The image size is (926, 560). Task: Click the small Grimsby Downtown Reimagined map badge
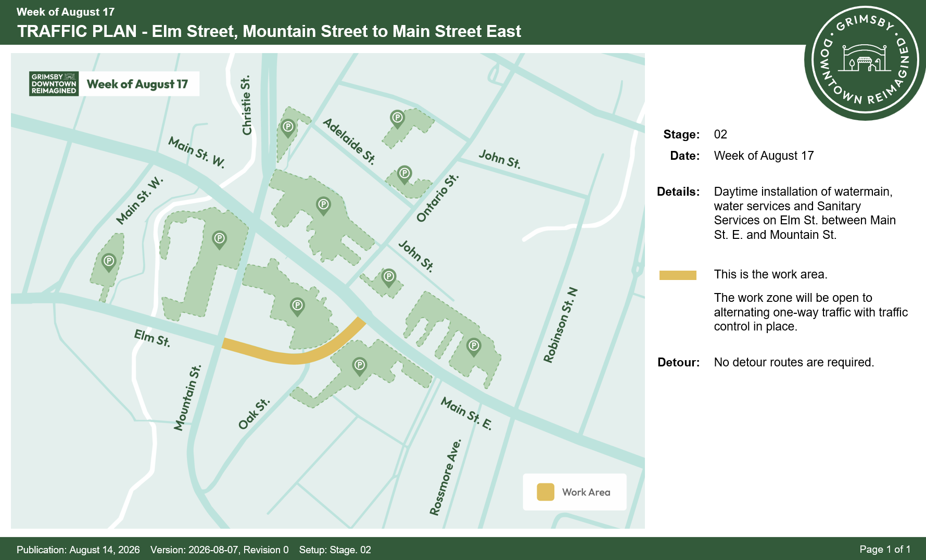[54, 84]
